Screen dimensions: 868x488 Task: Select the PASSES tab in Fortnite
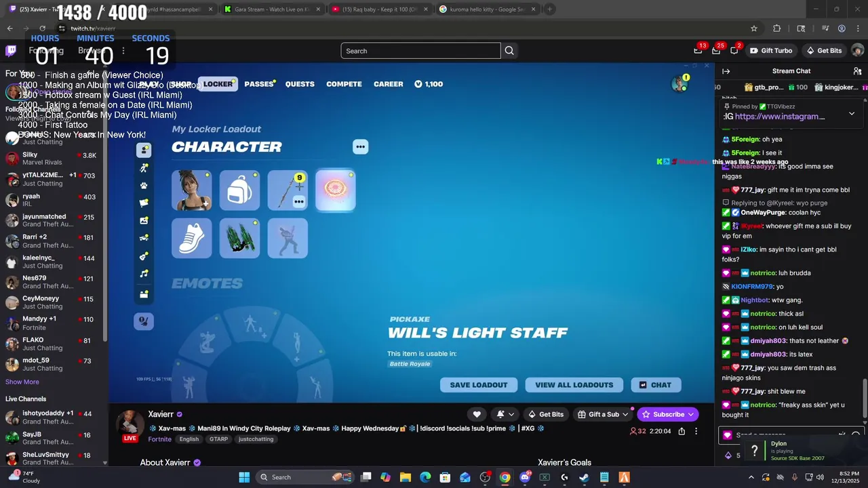pyautogui.click(x=259, y=84)
